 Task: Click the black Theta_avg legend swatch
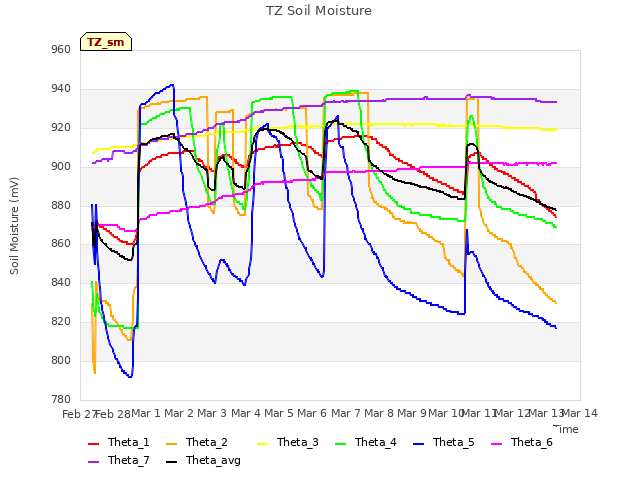171,461
